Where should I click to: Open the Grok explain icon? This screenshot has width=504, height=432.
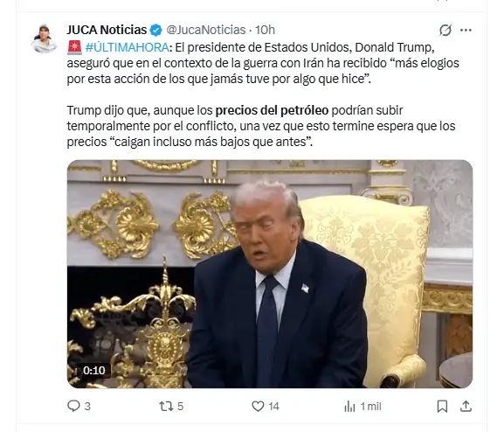[x=445, y=30]
